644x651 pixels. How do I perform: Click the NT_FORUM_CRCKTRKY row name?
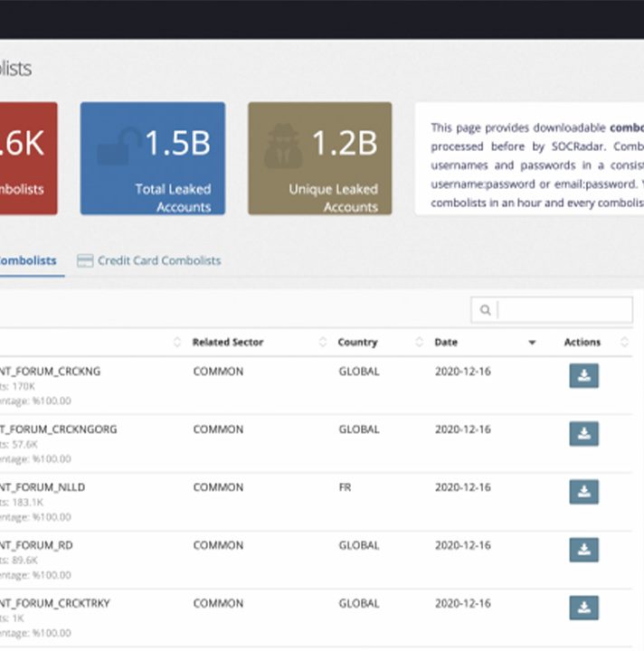point(55,603)
